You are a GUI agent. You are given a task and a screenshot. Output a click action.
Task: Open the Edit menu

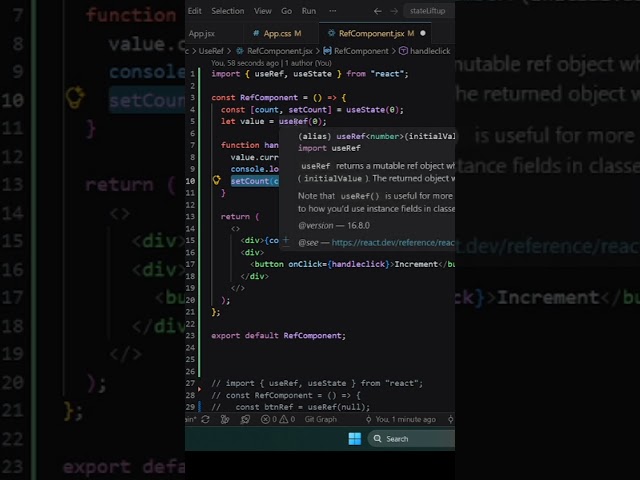coord(194,11)
